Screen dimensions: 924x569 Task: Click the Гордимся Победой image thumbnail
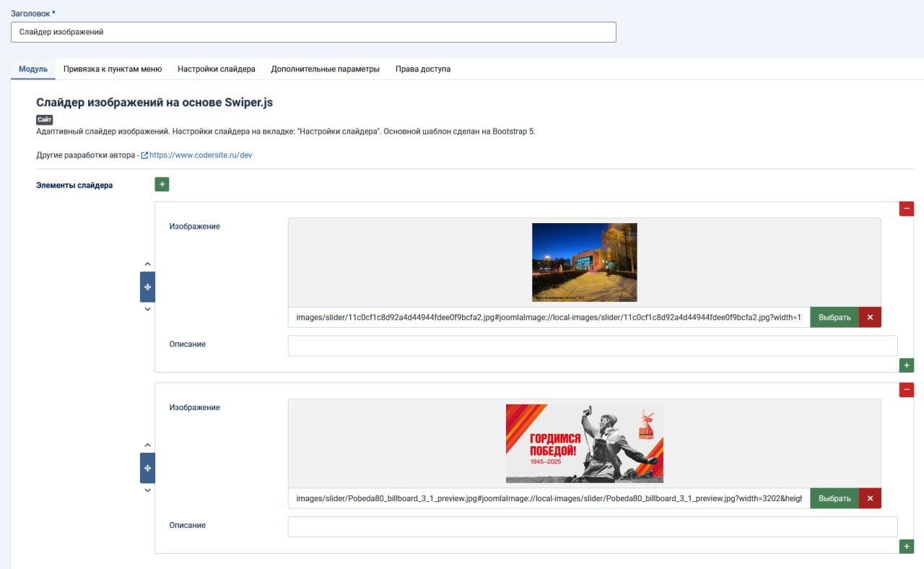[584, 443]
